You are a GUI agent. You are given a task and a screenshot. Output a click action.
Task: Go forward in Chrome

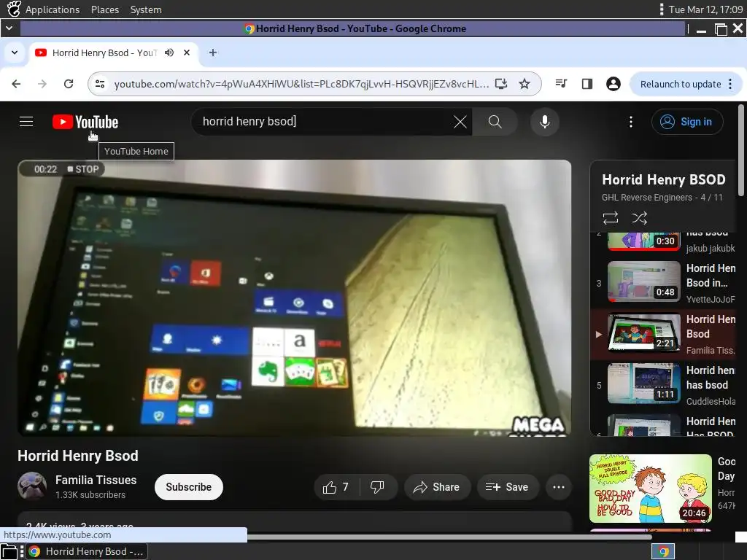click(42, 84)
